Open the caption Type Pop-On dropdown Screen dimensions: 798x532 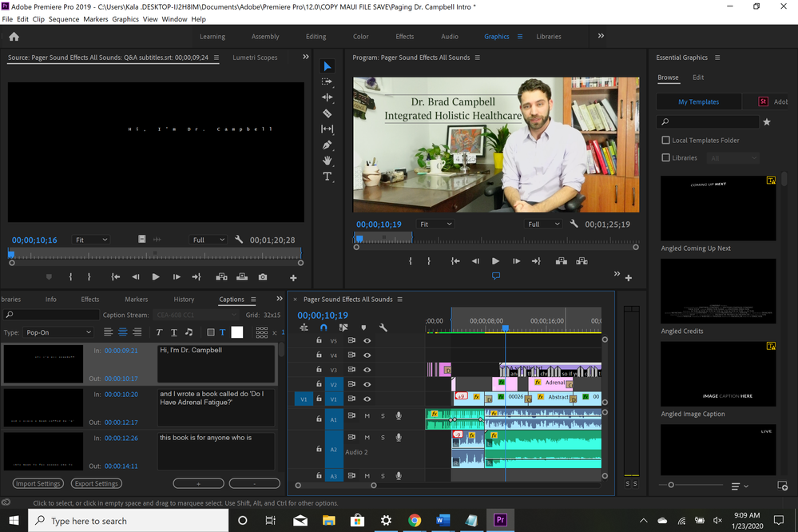coord(58,332)
